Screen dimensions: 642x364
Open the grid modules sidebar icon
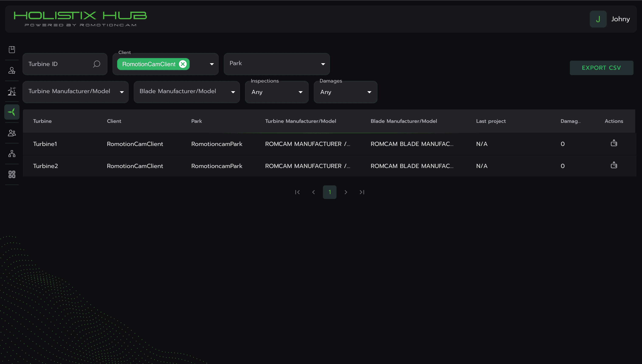(12, 174)
